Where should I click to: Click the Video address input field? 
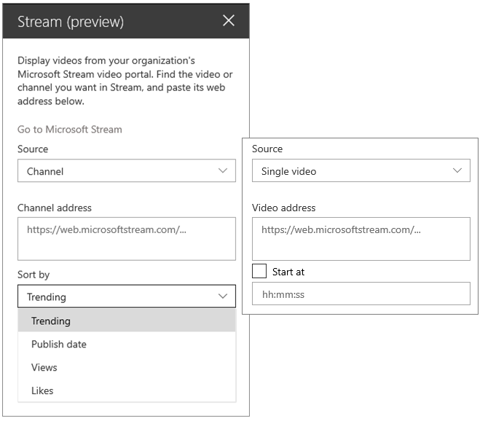click(361, 239)
